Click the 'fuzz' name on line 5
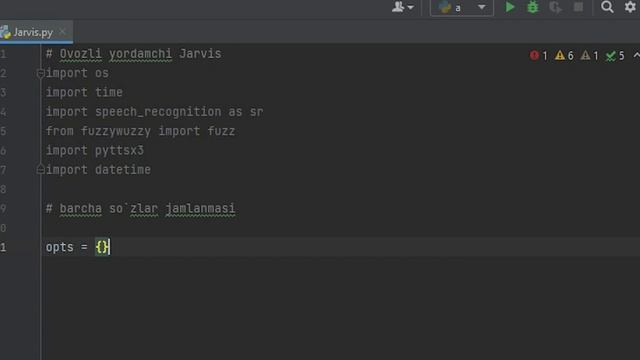 [221, 131]
